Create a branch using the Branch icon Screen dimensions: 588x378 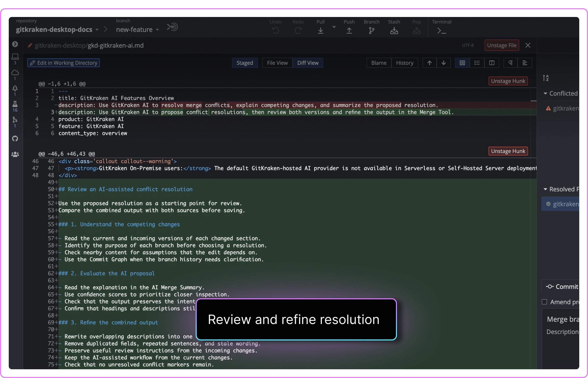pyautogui.click(x=371, y=31)
